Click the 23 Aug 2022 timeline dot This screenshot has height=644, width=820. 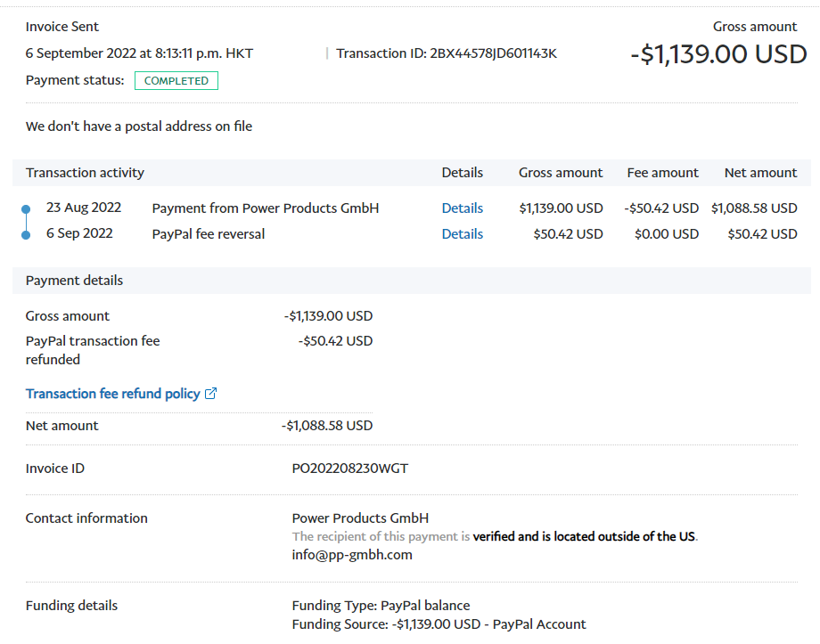coord(26,208)
